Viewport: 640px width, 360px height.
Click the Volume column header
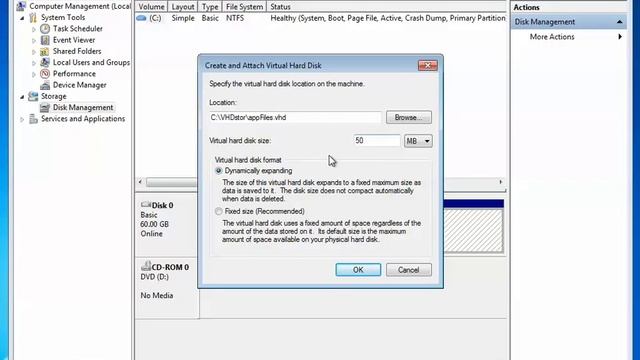pos(151,7)
